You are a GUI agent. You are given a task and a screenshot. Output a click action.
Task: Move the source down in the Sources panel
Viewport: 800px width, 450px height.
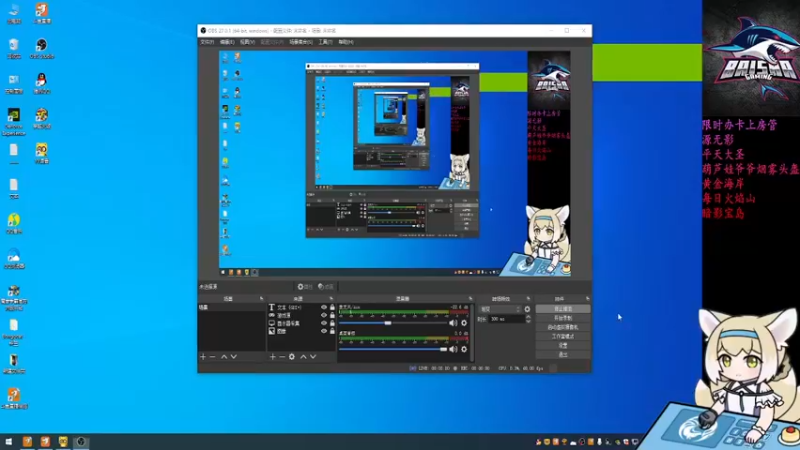313,357
